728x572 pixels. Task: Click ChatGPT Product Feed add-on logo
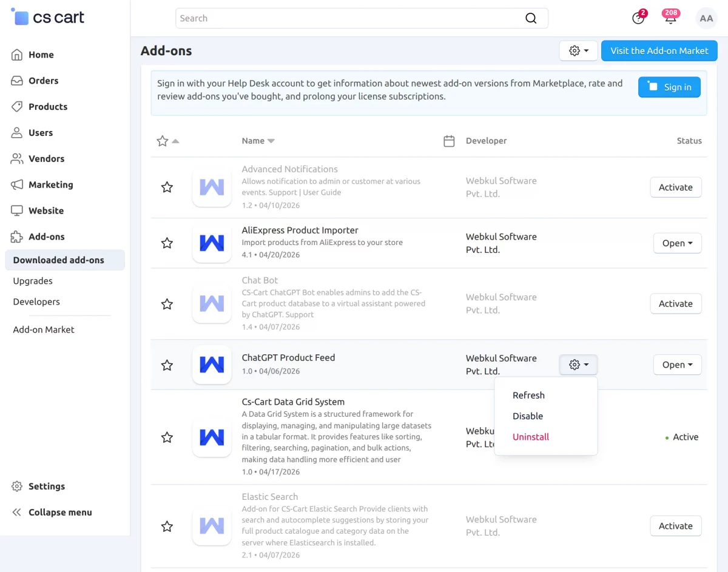[x=212, y=365]
